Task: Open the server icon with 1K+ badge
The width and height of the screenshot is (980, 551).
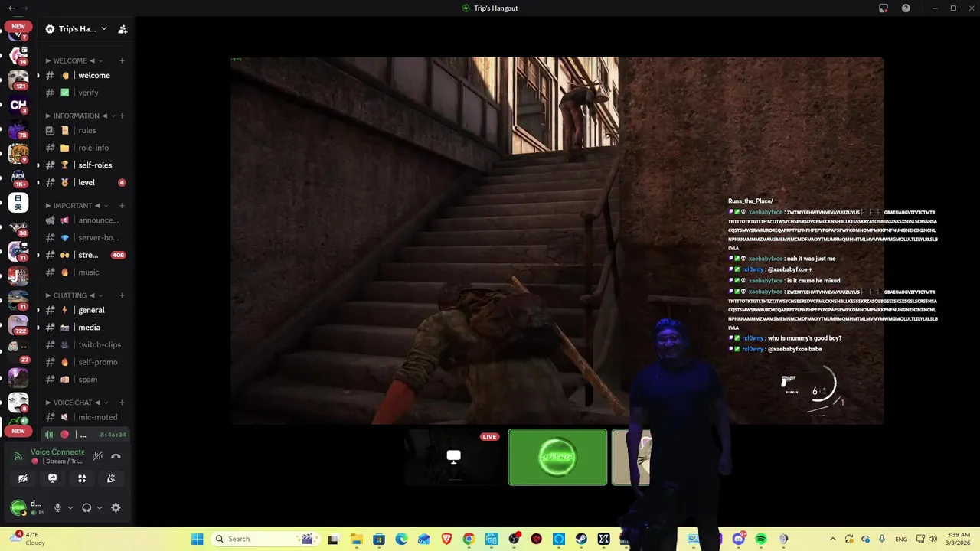Action: pyautogui.click(x=18, y=178)
